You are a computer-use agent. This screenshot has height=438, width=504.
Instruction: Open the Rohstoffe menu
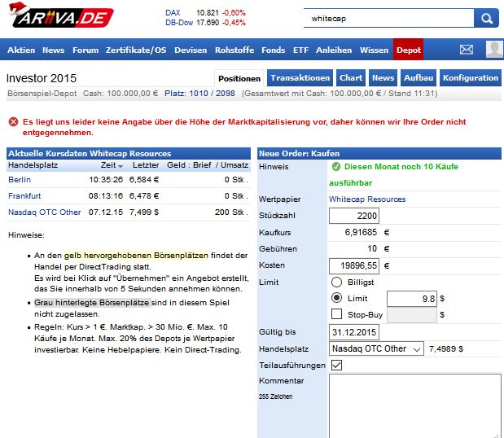234,50
